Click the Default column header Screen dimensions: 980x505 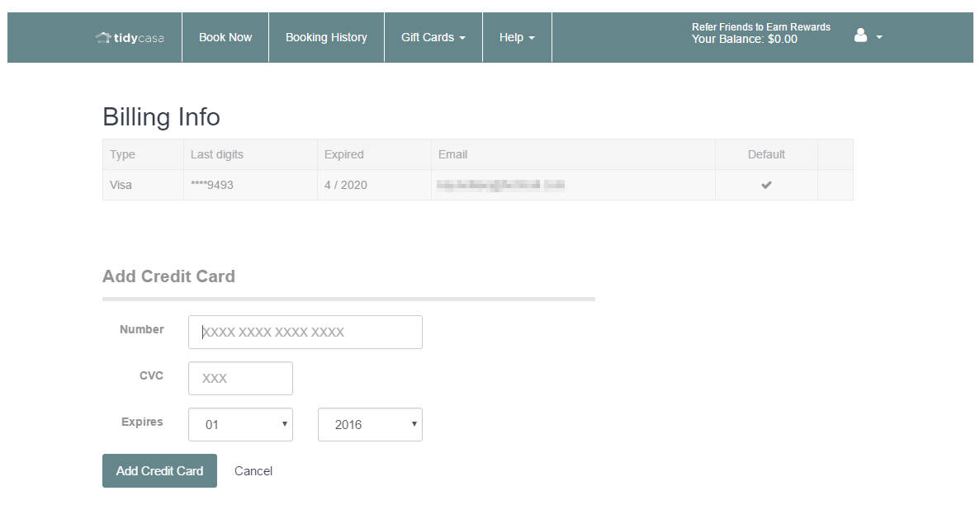[766, 154]
